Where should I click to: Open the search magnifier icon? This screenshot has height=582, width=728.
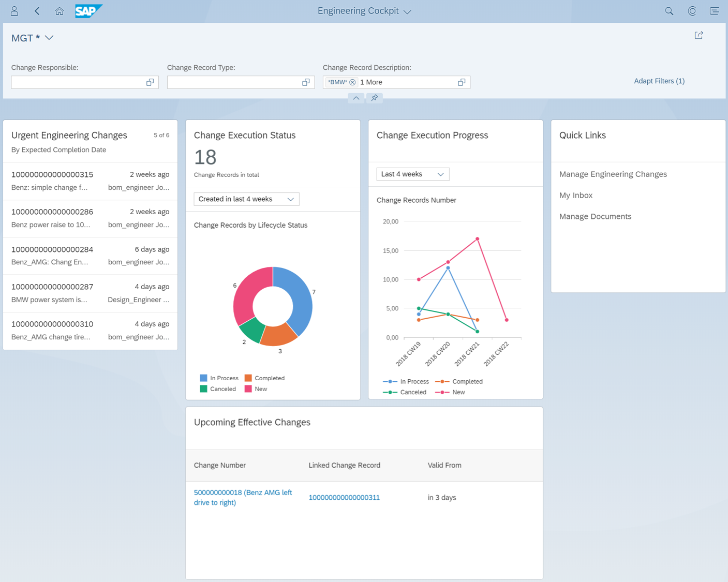669,11
